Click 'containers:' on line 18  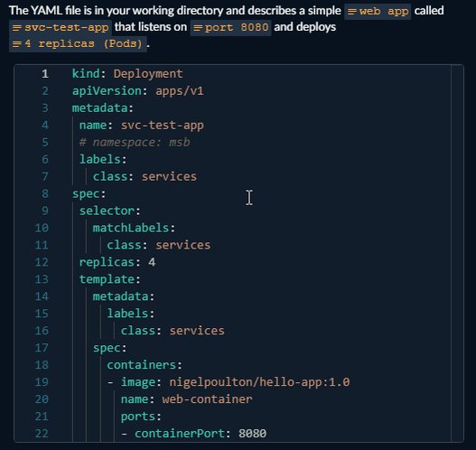(145, 365)
